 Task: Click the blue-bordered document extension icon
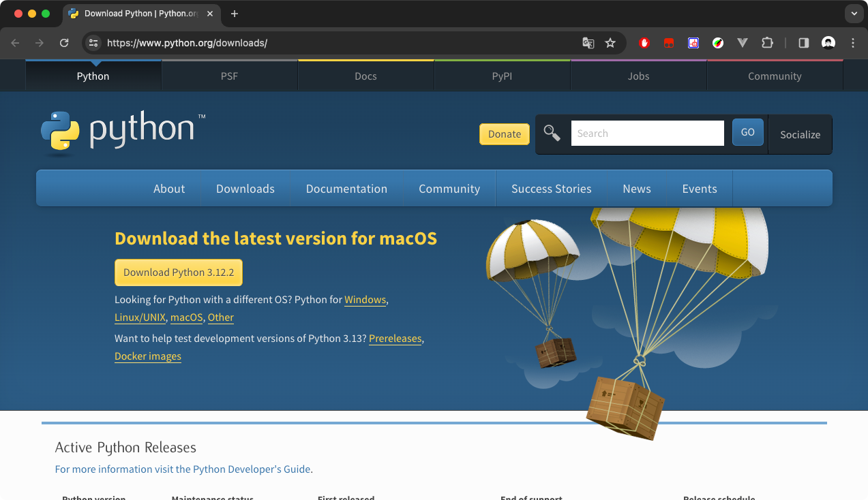[x=693, y=43]
